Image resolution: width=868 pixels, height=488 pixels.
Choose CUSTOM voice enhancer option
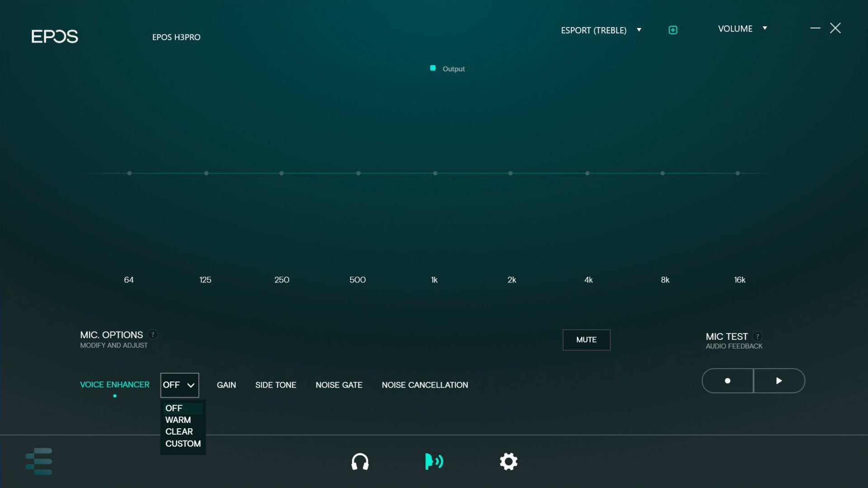183,443
